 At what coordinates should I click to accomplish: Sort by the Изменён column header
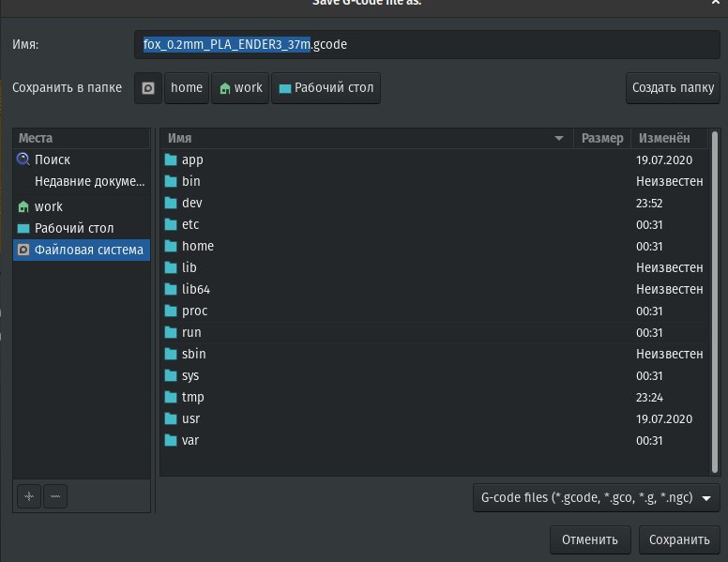(669, 139)
